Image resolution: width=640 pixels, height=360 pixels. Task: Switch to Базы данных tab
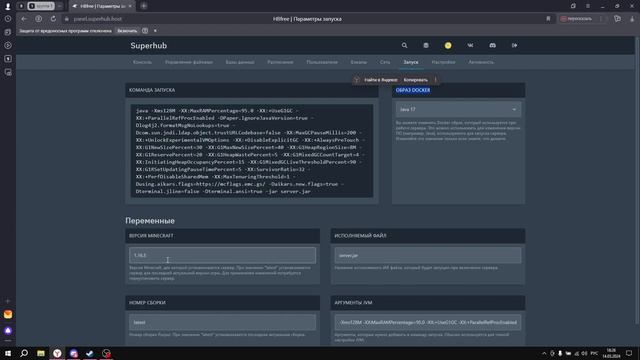(240, 62)
